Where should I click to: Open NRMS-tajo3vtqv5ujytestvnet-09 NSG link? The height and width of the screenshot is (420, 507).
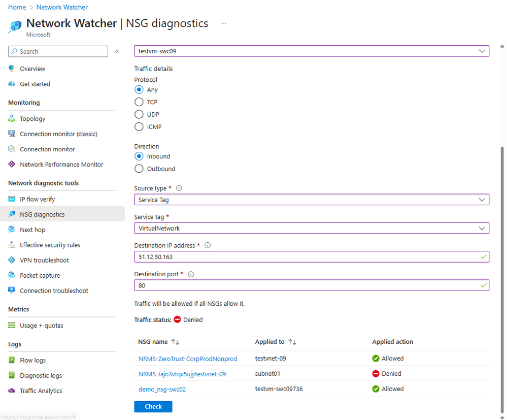[x=182, y=374]
